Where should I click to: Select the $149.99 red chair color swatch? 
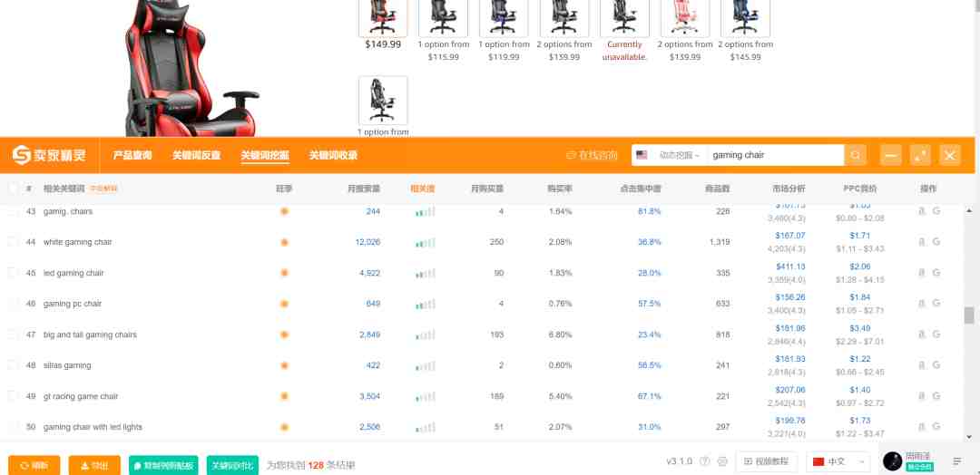coord(383,17)
